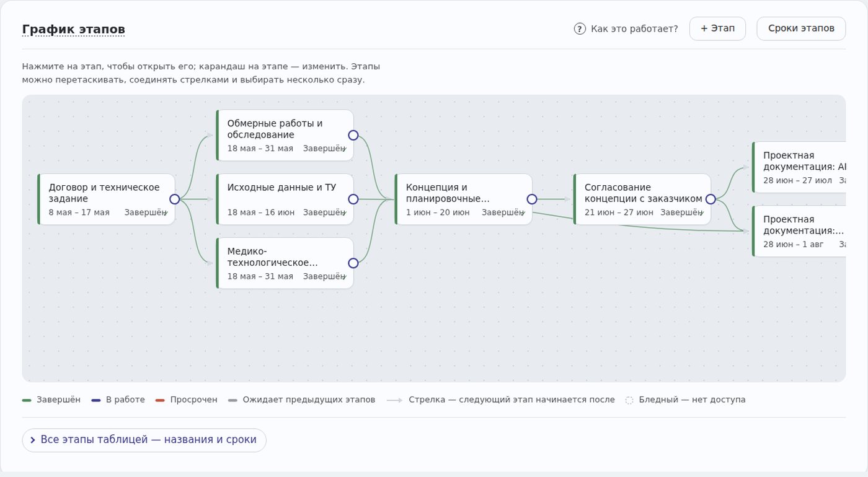
Task: Click legend entry 'Ожидает предыдущих этапов'
Action: (302, 400)
